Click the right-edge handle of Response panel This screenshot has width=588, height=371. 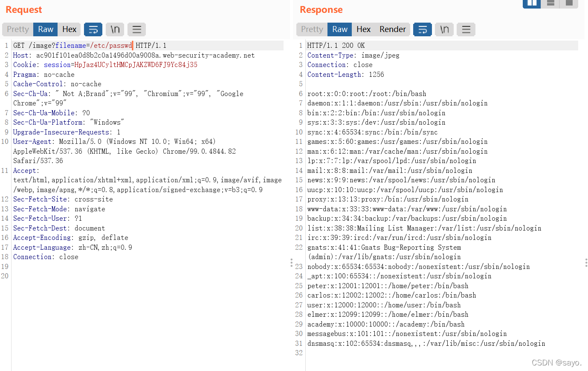click(x=586, y=263)
